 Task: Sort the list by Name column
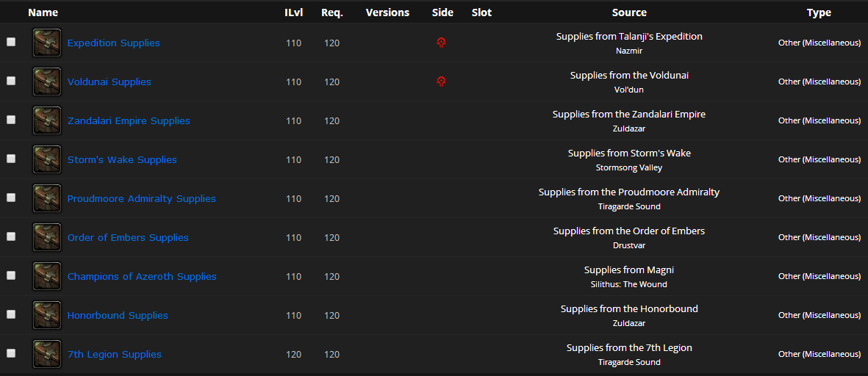coord(43,12)
